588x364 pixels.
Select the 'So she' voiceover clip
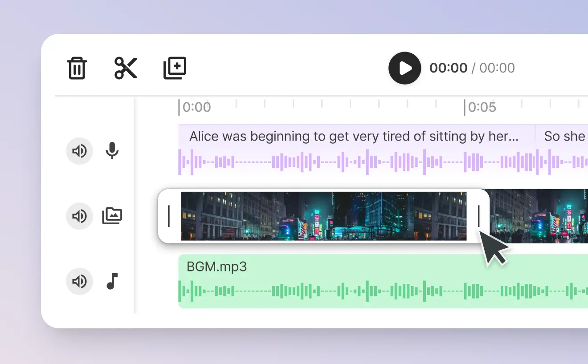(x=562, y=150)
